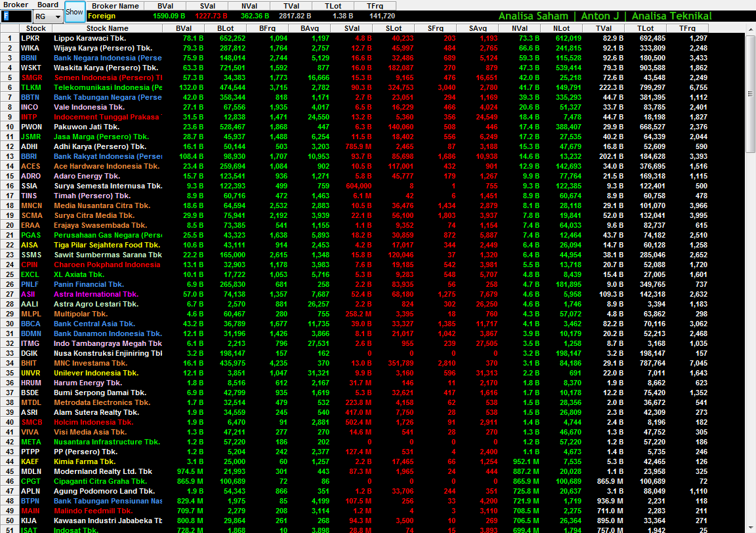
Task: Focus the Broker code input field
Action: tap(17, 16)
